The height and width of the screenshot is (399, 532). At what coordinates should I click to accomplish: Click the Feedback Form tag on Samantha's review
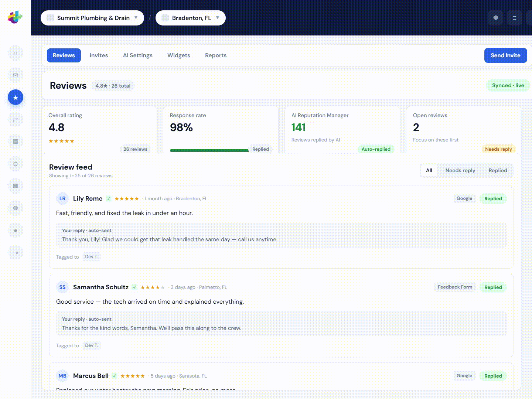[x=455, y=287]
